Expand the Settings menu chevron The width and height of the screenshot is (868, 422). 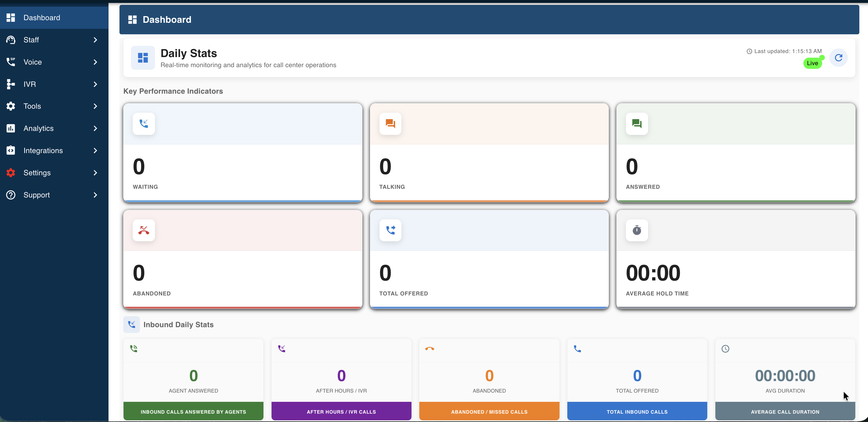click(95, 173)
